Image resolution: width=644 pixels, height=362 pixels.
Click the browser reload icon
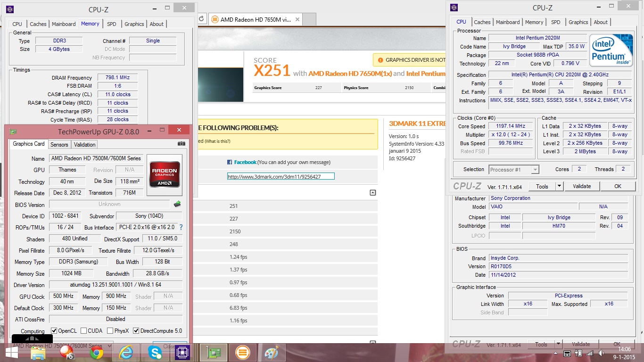tap(201, 19)
